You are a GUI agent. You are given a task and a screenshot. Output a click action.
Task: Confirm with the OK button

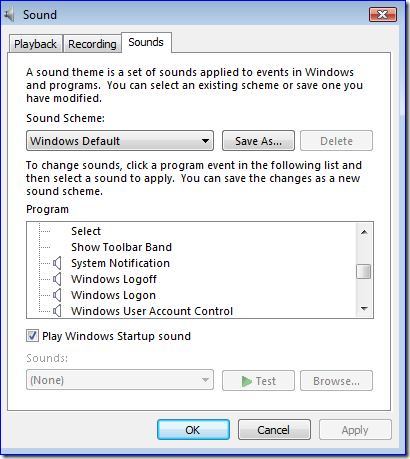193,430
